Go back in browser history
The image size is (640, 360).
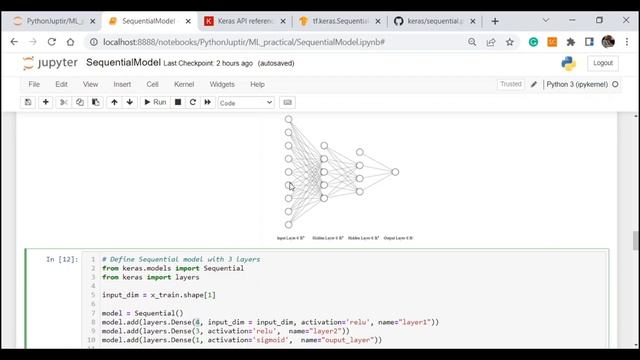(14, 42)
